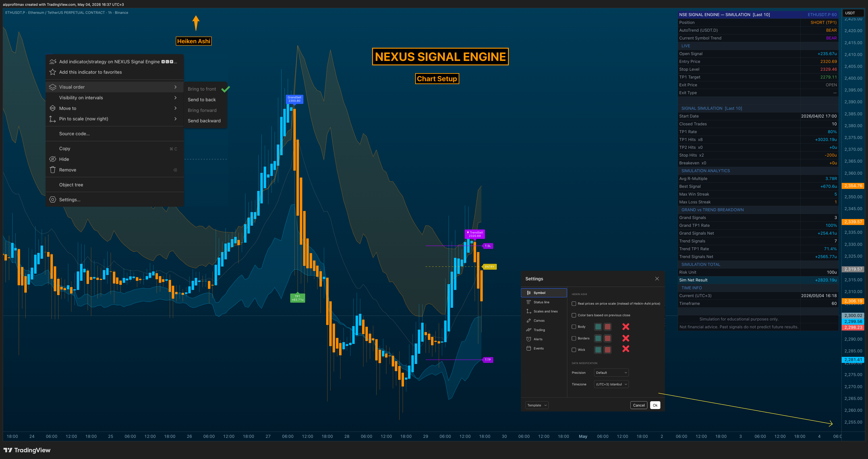The image size is (868, 459).
Task: Click the add indicator/strategy chart icon
Action: click(53, 61)
